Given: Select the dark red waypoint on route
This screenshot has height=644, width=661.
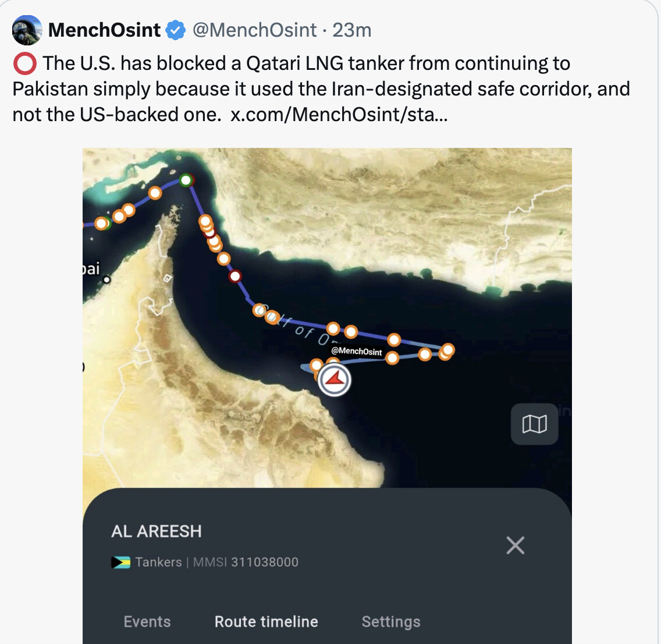Looking at the screenshot, I should click(x=235, y=276).
